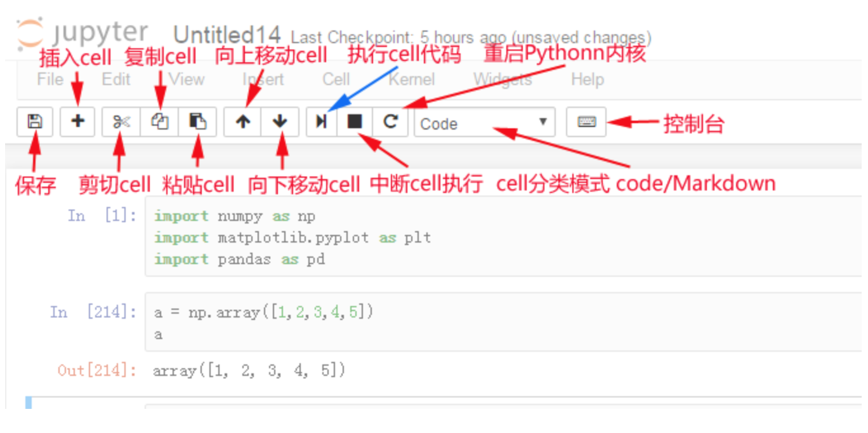Click inside the np.array code cell
This screenshot has width=868, height=433.
coord(503,323)
